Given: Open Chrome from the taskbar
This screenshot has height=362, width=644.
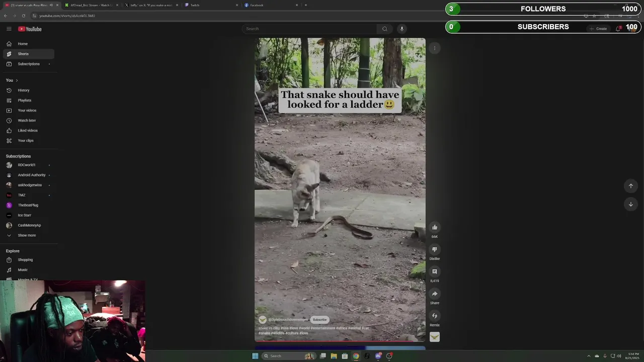Looking at the screenshot, I should pyautogui.click(x=356, y=356).
